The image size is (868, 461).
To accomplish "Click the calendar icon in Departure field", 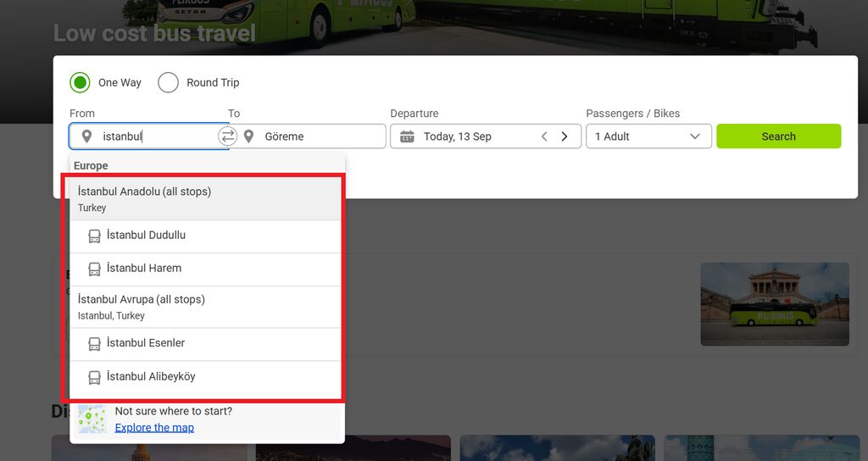I will click(x=407, y=136).
